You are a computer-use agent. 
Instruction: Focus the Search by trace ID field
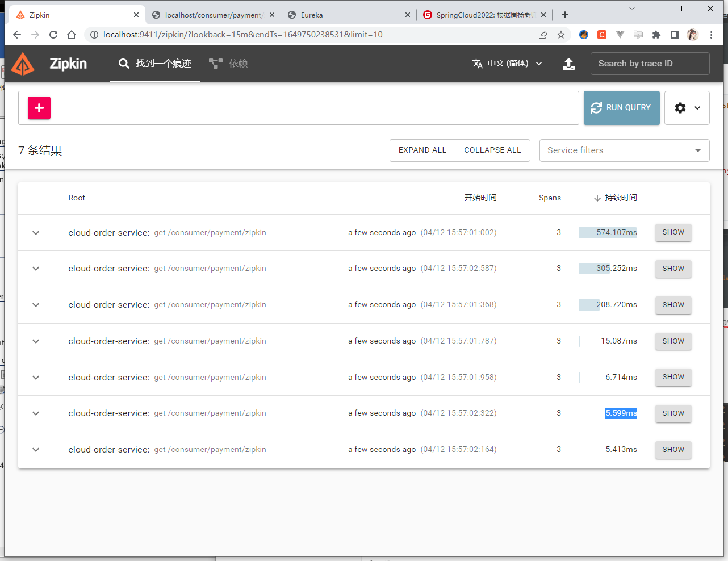pyautogui.click(x=650, y=64)
